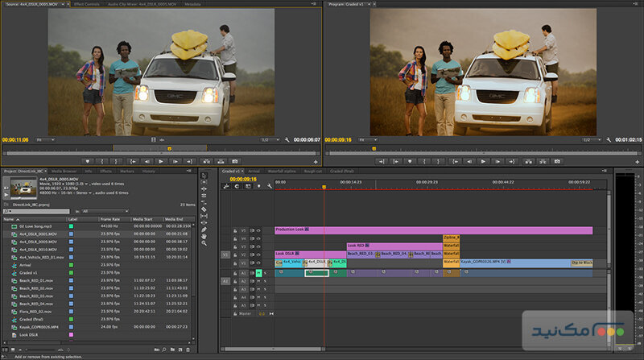Click the Frame Rate column header
Image resolution: width=644 pixels, height=360 pixels.
[114, 219]
